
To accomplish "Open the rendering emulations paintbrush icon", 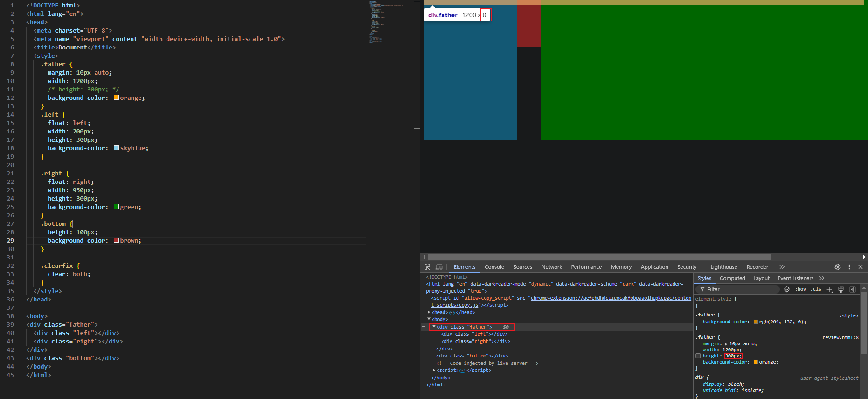I will click(x=841, y=289).
